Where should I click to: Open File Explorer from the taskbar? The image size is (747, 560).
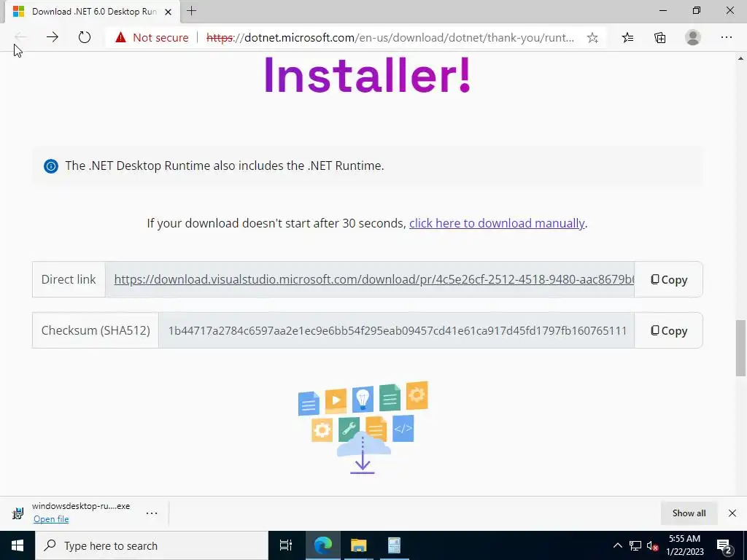coord(358,545)
